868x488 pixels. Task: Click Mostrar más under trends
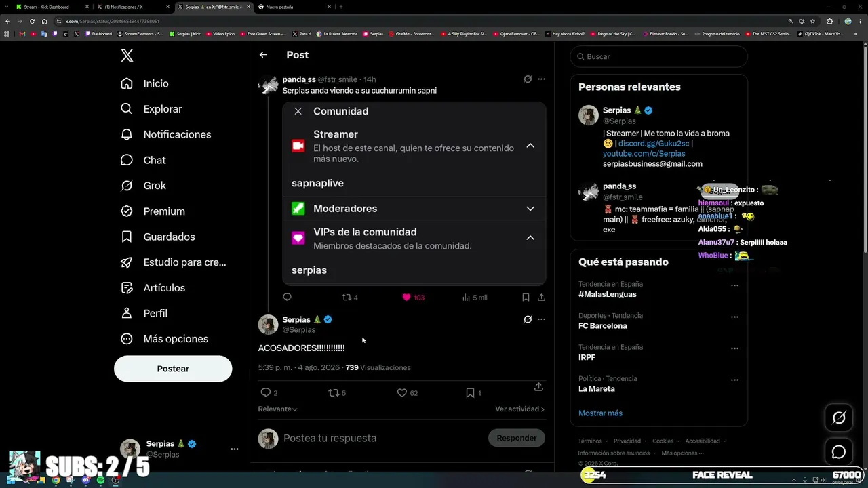(600, 413)
